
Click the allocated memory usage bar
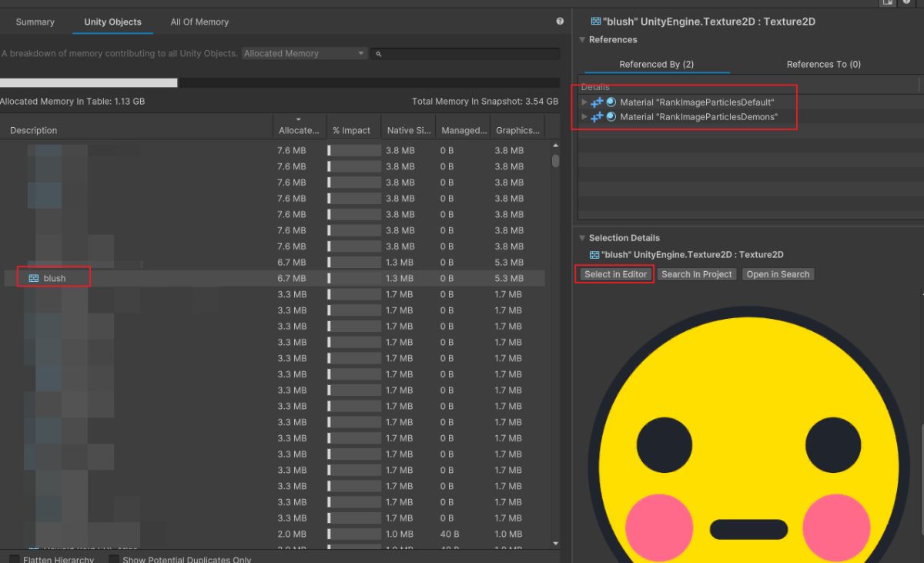tap(280, 82)
